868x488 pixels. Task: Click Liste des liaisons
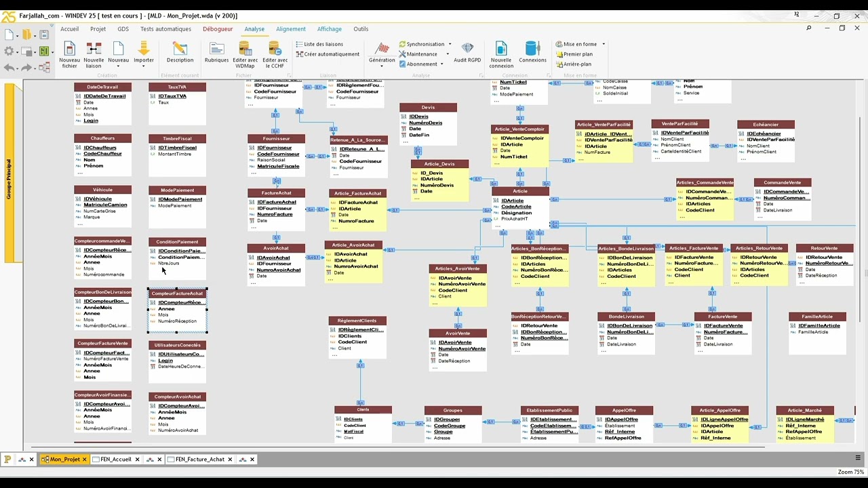(319, 44)
